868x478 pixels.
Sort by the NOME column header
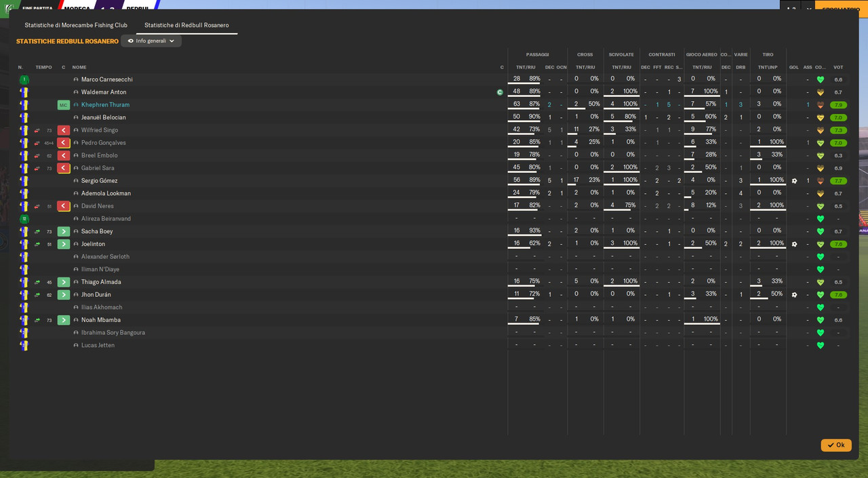click(79, 67)
